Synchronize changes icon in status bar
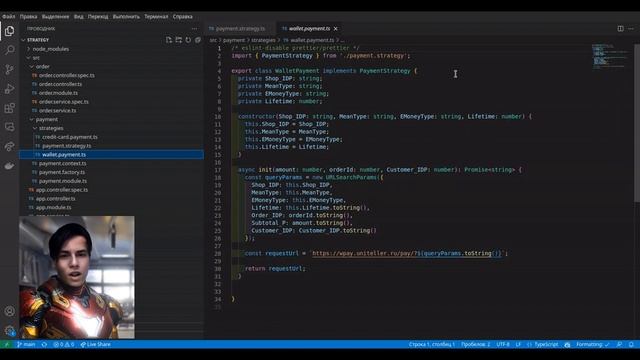This screenshot has height=360, width=640. 44,344
